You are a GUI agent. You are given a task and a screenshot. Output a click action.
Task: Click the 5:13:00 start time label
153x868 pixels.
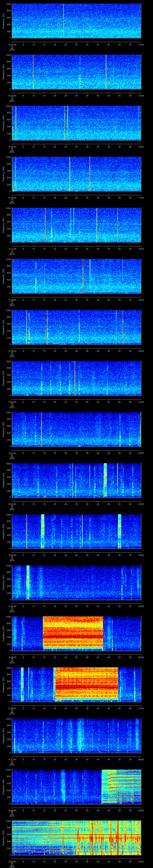(12, 44)
